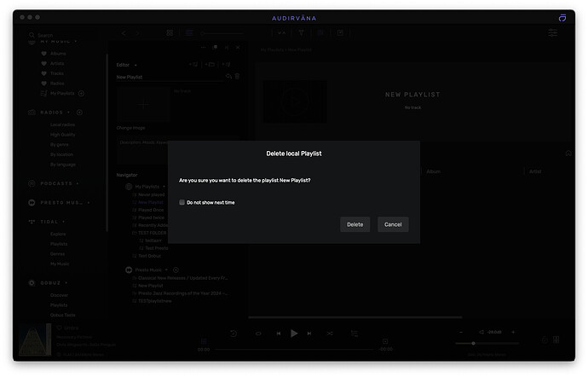The height and width of the screenshot is (377, 588).
Task: Open My Playlists in the sidebar
Action: [x=62, y=93]
